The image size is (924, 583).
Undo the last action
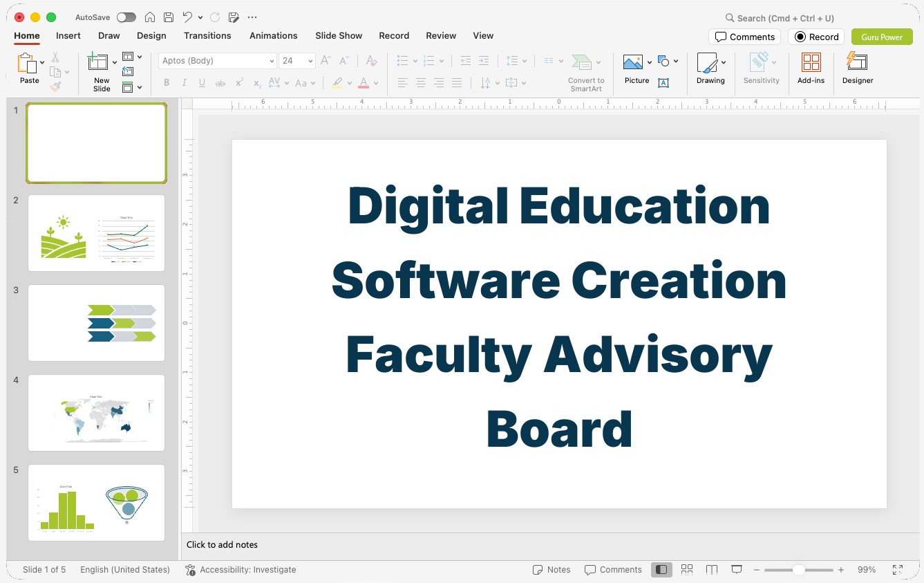pyautogui.click(x=187, y=17)
